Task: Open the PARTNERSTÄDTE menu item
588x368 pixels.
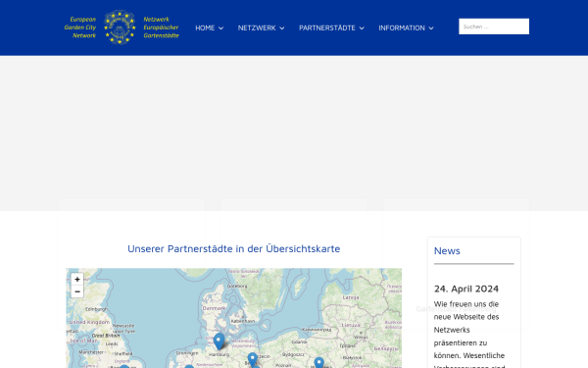Action: [327, 27]
